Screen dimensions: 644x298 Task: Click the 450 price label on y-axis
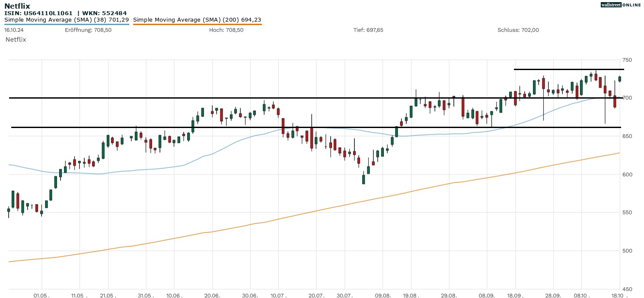point(627,289)
